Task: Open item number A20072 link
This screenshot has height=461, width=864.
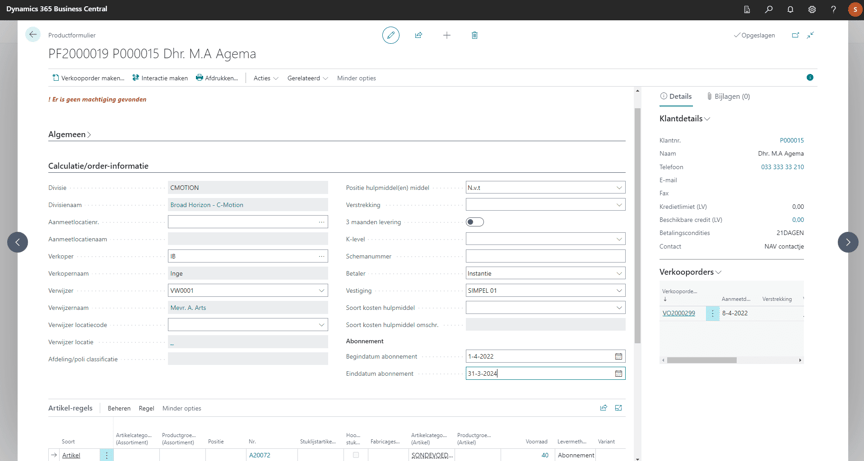Action: [260, 455]
